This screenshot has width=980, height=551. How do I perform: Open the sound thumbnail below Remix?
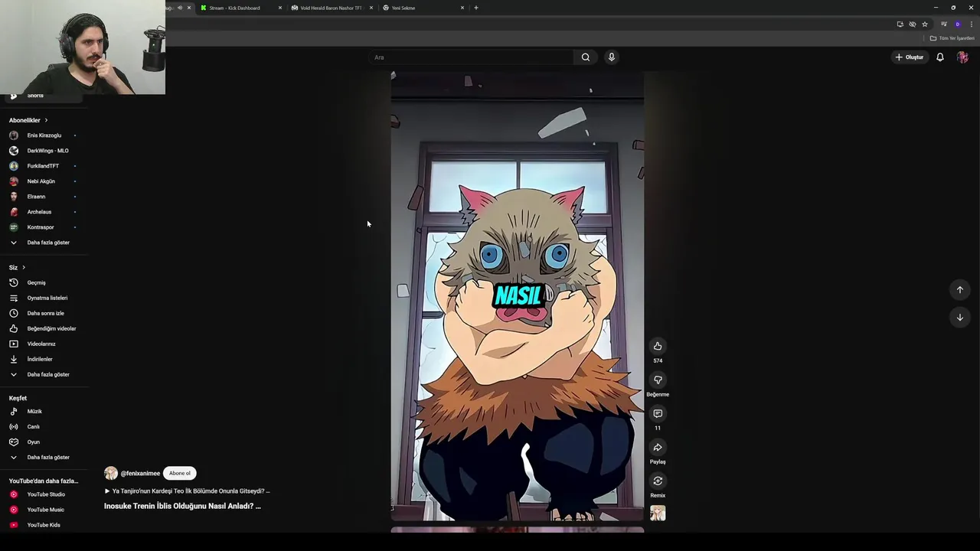[x=658, y=514]
